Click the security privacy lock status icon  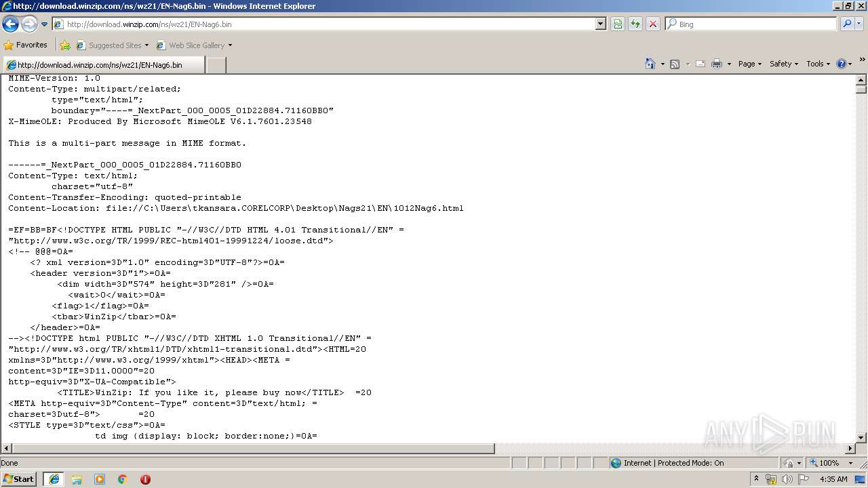789,463
